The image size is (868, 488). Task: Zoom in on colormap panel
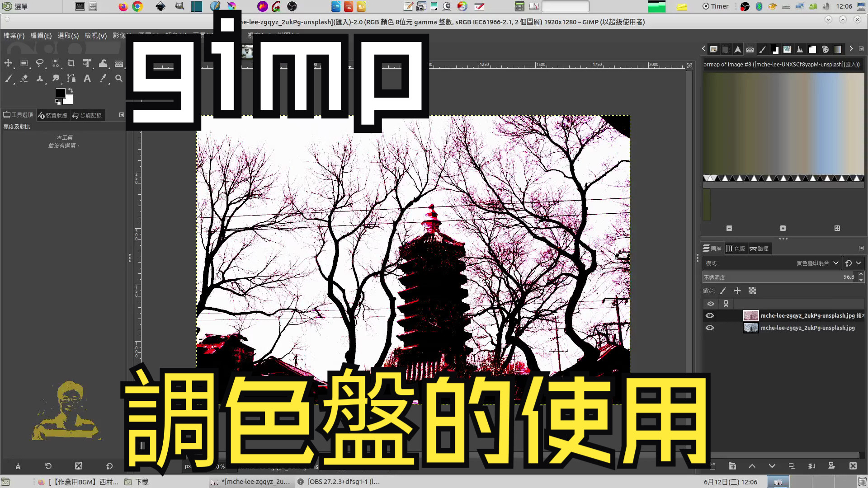783,228
